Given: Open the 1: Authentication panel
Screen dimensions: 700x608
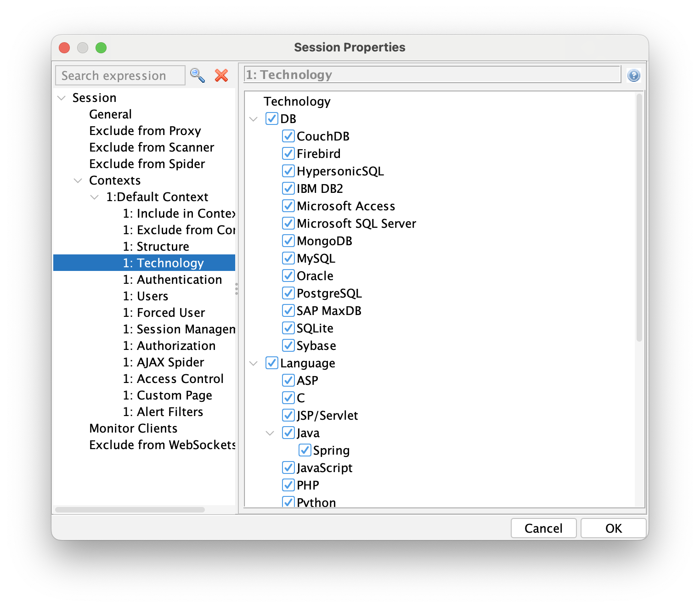Looking at the screenshot, I should pos(172,280).
